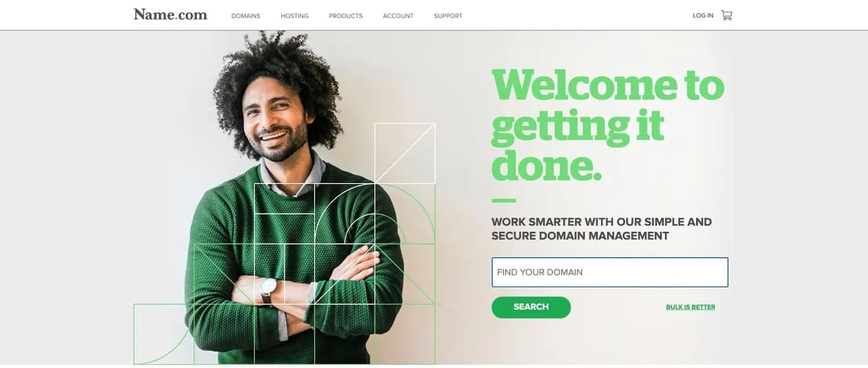The width and height of the screenshot is (868, 368).
Task: Click the green Search button
Action: pyautogui.click(x=531, y=307)
